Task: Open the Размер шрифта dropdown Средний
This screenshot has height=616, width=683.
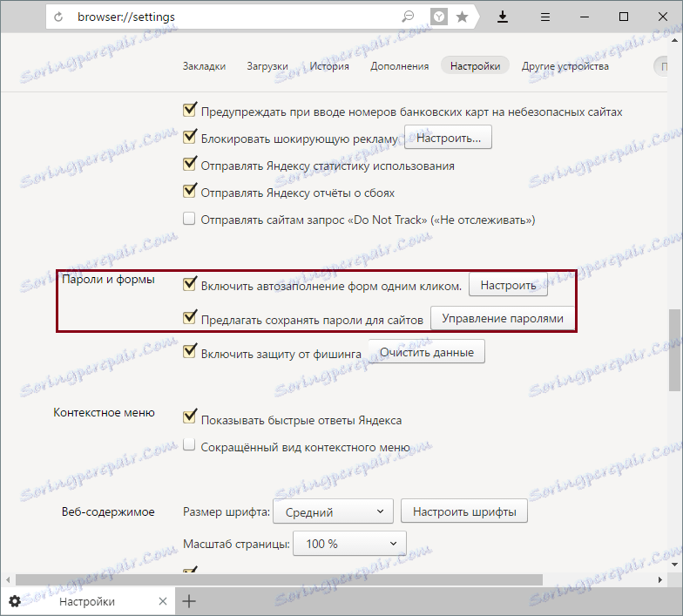Action: click(x=333, y=511)
